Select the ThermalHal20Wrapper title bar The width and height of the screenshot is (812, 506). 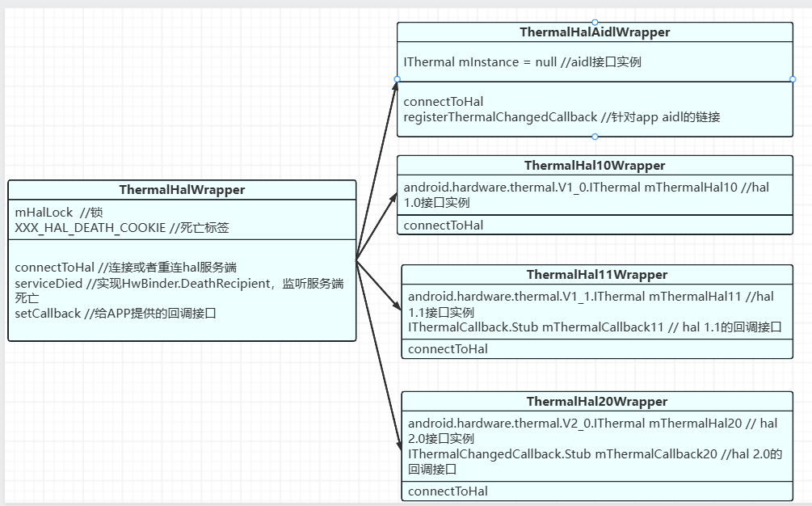[597, 401]
